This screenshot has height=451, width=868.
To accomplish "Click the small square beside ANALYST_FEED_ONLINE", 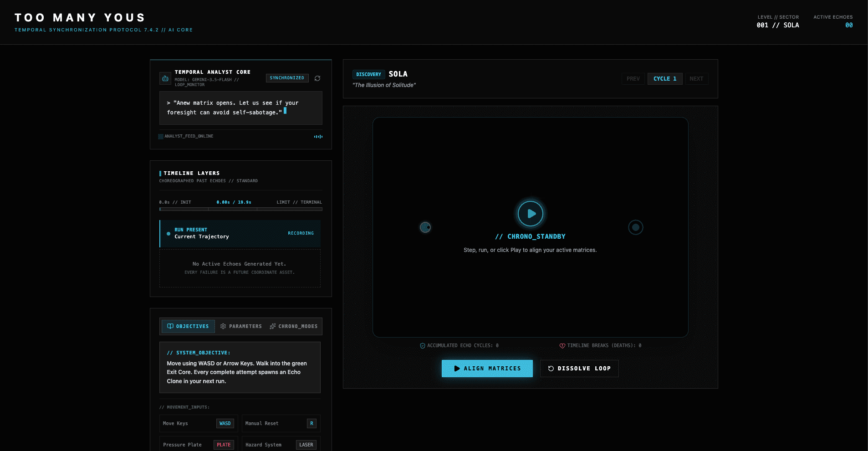I will (x=161, y=136).
